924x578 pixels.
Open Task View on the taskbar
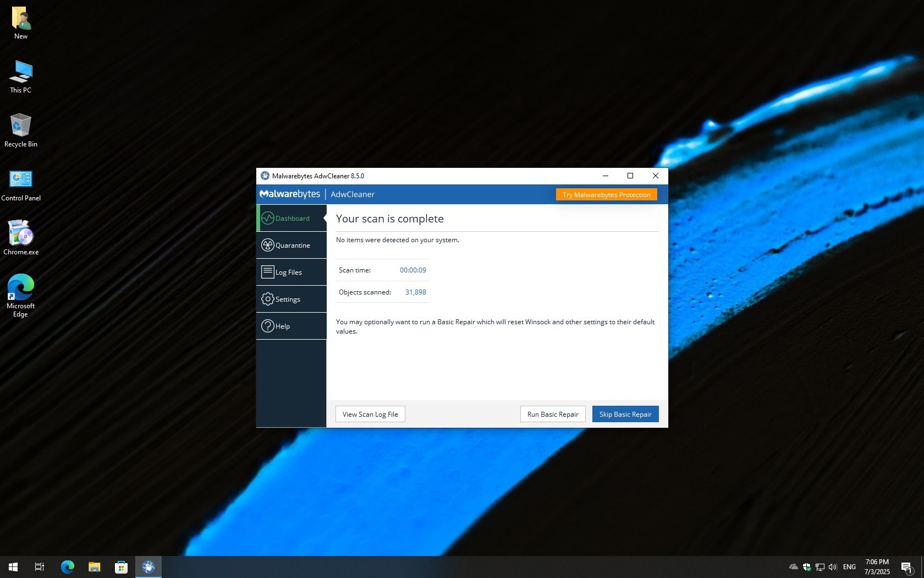pos(40,567)
